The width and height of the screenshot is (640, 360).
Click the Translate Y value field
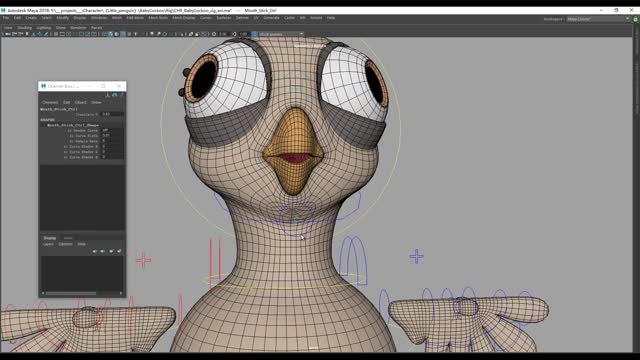click(x=112, y=114)
